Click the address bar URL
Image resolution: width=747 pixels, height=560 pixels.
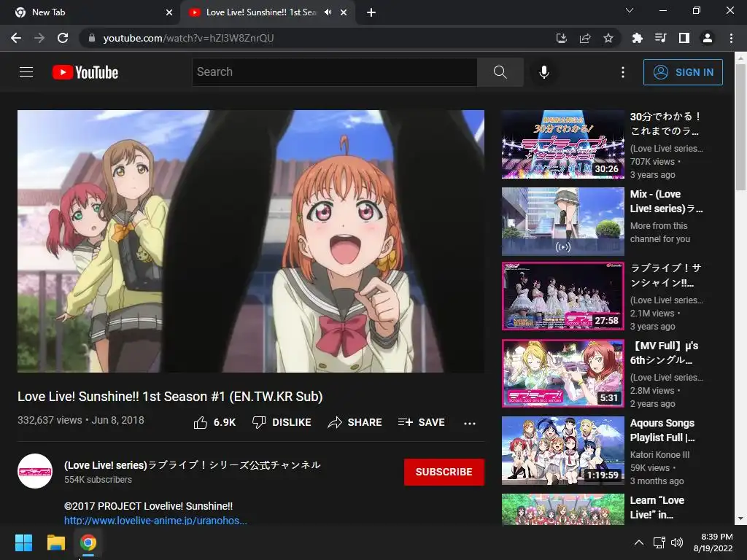coord(188,38)
